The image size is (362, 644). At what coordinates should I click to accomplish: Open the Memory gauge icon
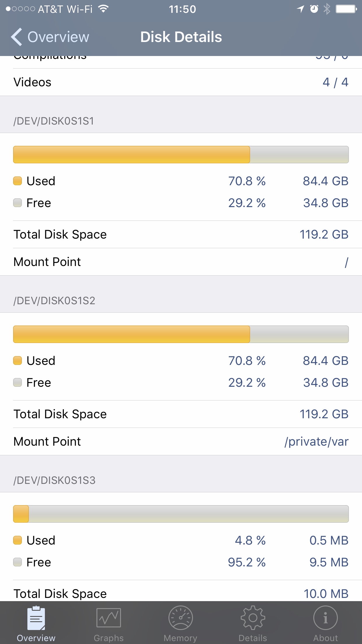181,618
